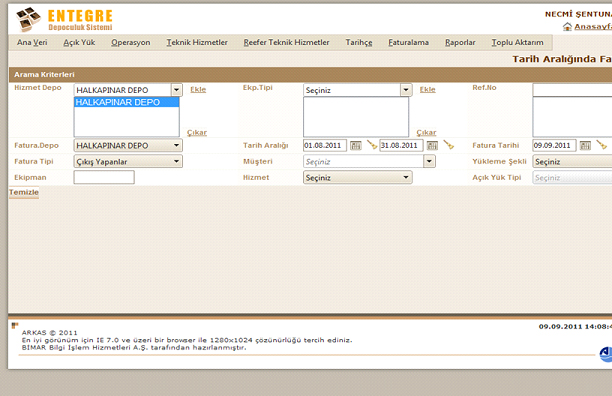
Task: Click small flag icon in footer
Action: point(15,325)
